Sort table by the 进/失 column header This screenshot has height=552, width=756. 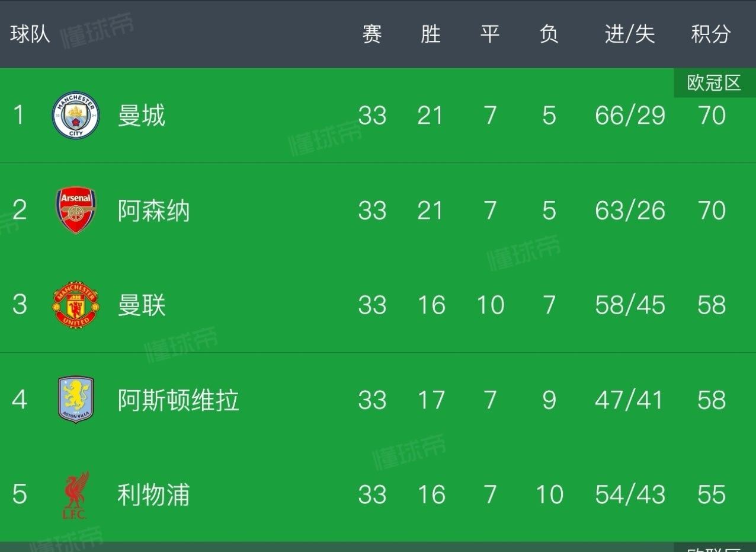(x=630, y=34)
